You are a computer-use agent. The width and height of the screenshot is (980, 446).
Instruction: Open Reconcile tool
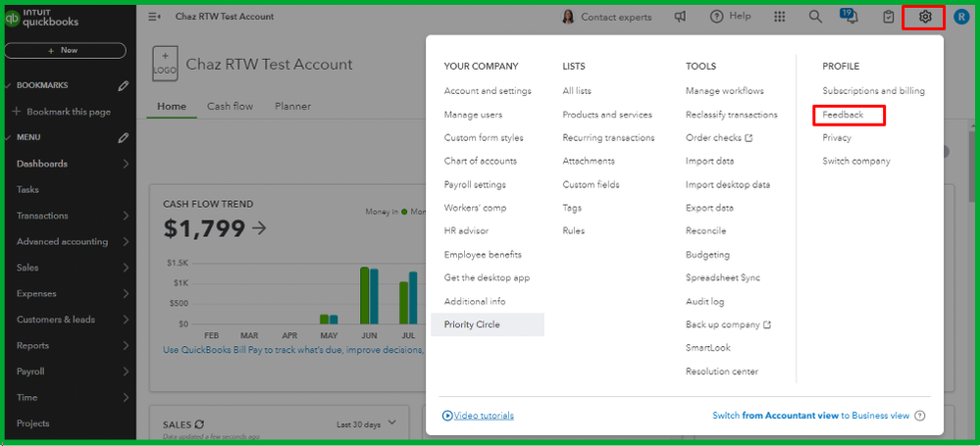[705, 230]
